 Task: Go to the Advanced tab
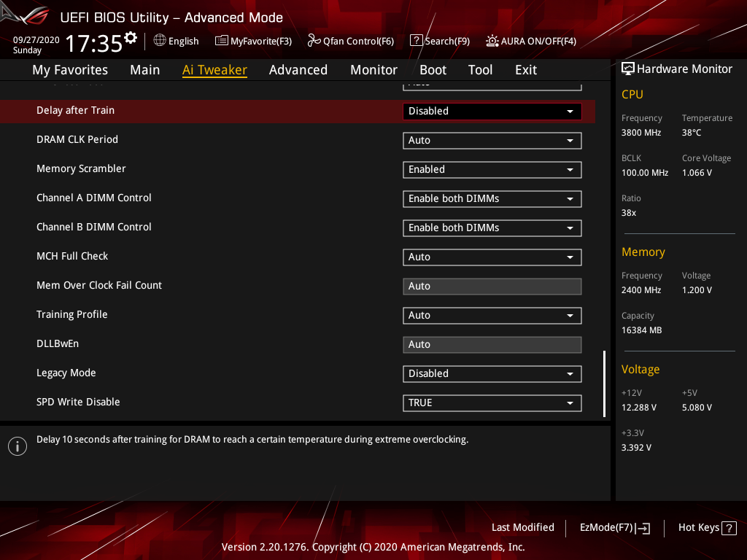(298, 70)
